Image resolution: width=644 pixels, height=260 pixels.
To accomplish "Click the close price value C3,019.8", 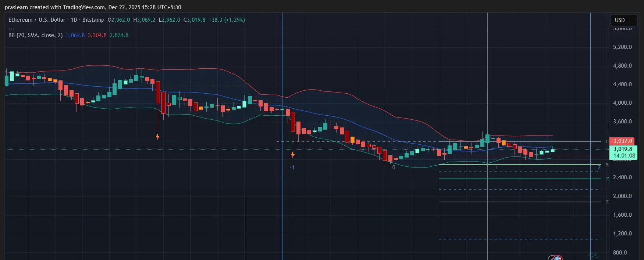I will 195,20.
